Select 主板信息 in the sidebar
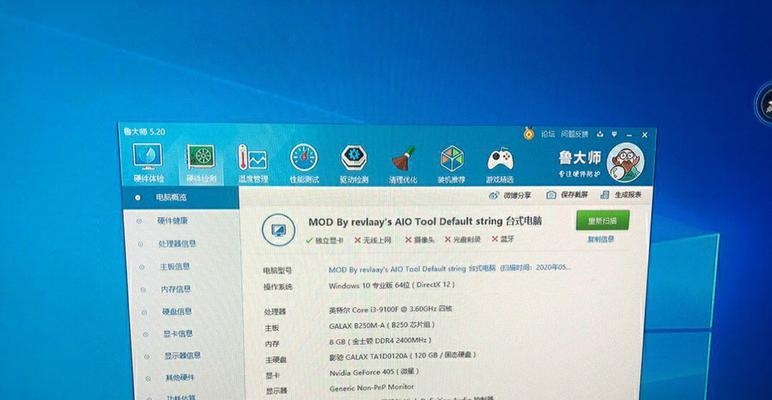The width and height of the screenshot is (772, 400). click(x=174, y=267)
